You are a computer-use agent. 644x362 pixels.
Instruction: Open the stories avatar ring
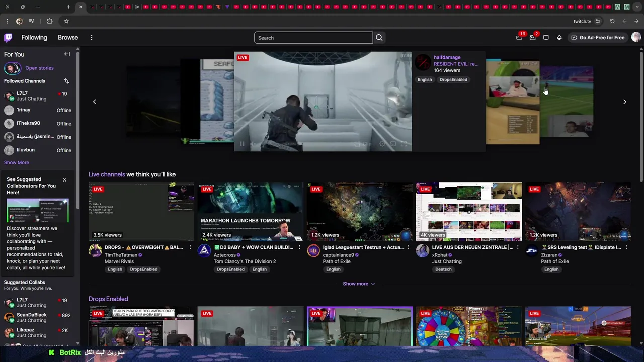(x=12, y=68)
